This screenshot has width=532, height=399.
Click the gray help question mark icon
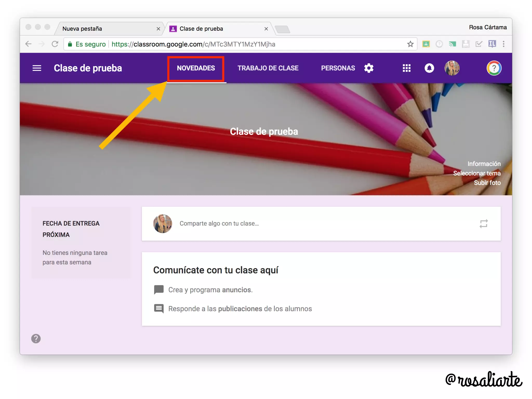tap(36, 338)
